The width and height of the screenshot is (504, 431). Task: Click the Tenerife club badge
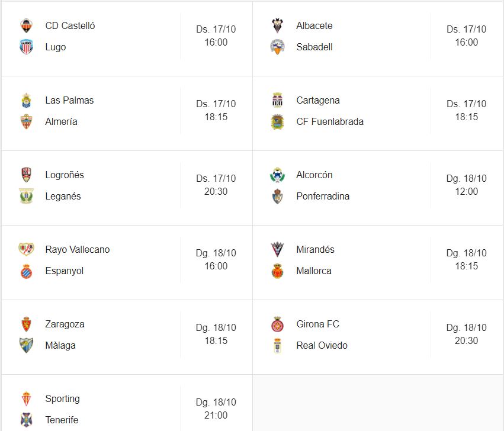pos(26,420)
